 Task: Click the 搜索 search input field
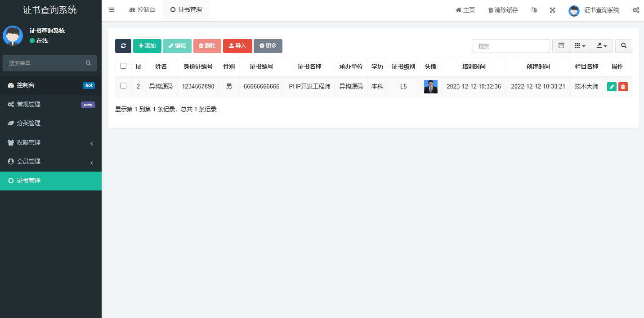point(511,46)
